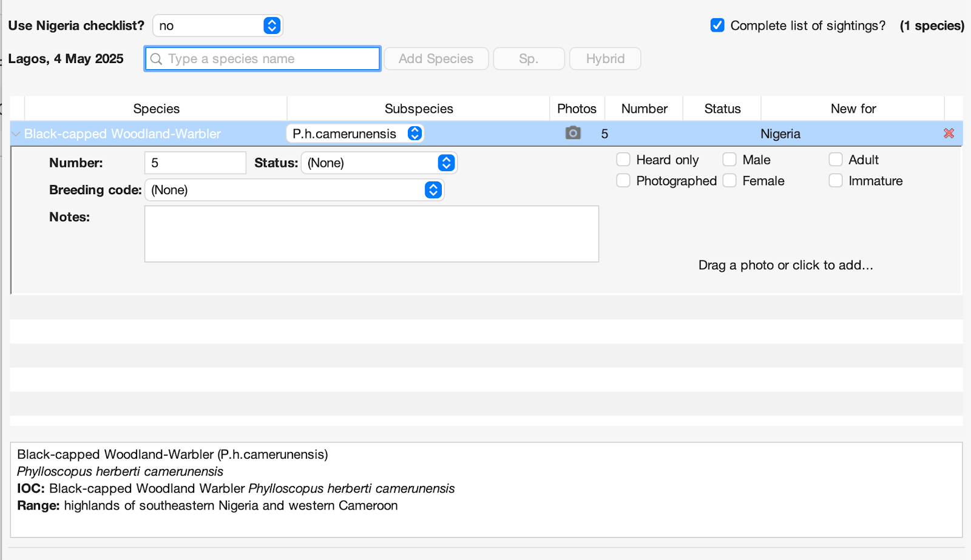The image size is (971, 560).
Task: Enable the Immature checkbox
Action: point(836,181)
